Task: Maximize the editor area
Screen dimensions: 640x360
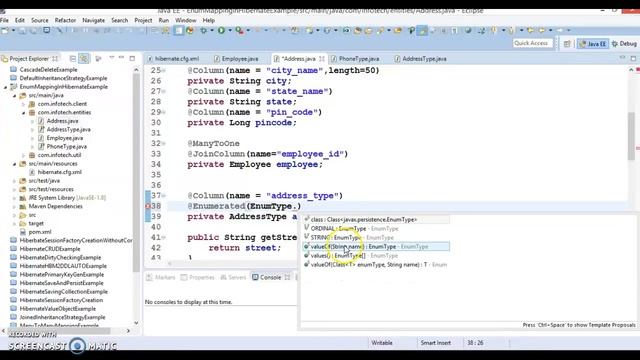Action: coord(633,58)
